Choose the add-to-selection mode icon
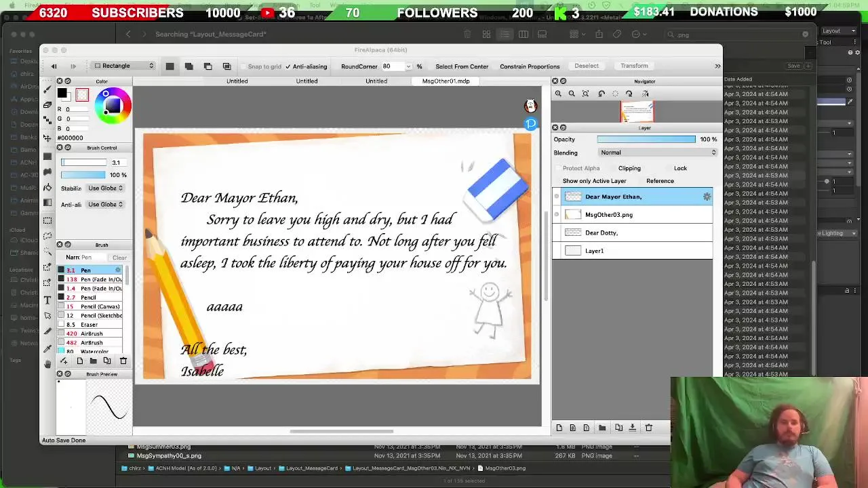 [189, 66]
